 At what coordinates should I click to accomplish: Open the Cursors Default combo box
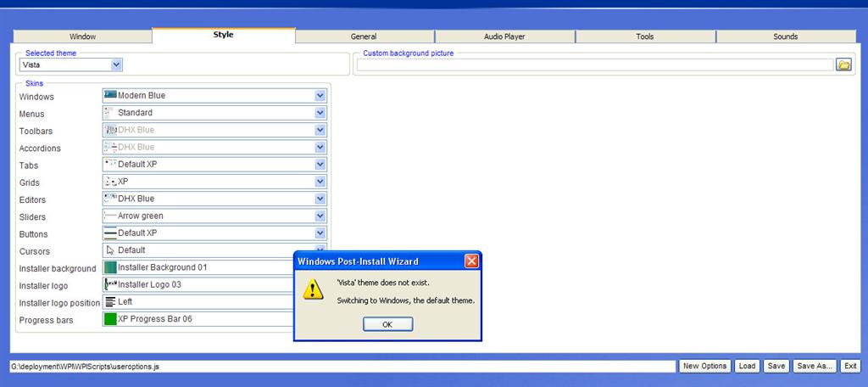point(214,250)
